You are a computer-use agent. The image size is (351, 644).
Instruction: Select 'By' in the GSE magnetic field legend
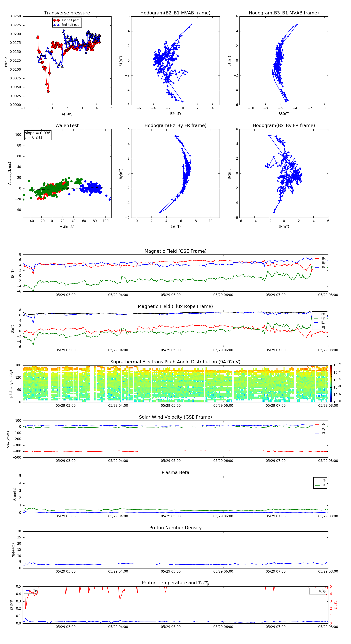click(x=320, y=263)
